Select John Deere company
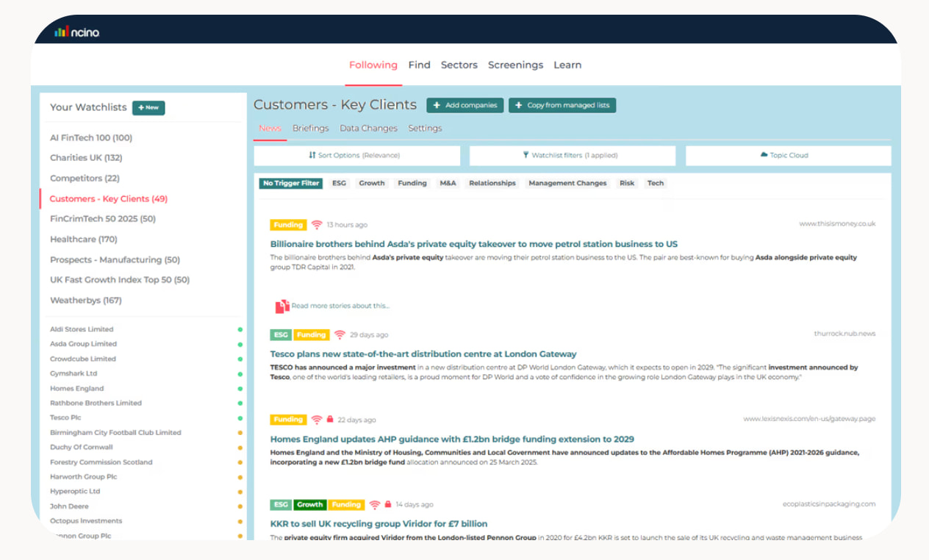The width and height of the screenshot is (929, 560). [69, 506]
